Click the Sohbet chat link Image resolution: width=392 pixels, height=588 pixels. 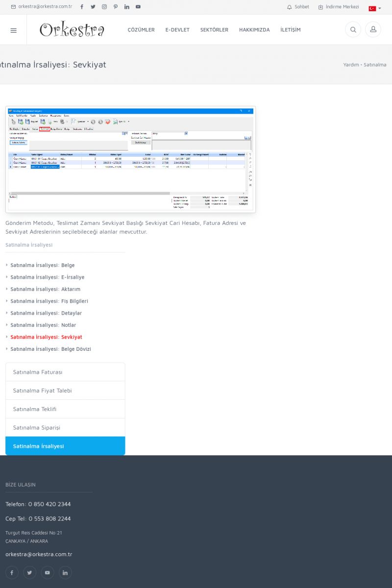(x=298, y=7)
